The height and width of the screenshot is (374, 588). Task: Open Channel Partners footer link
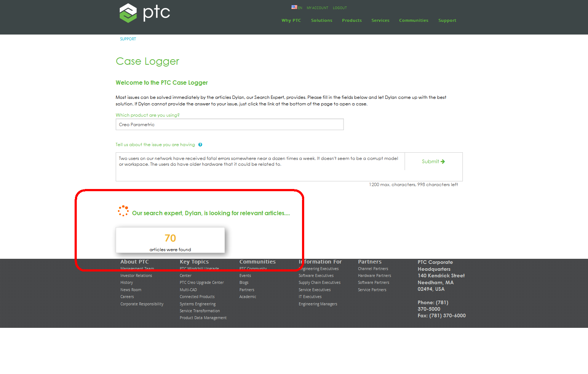point(373,269)
